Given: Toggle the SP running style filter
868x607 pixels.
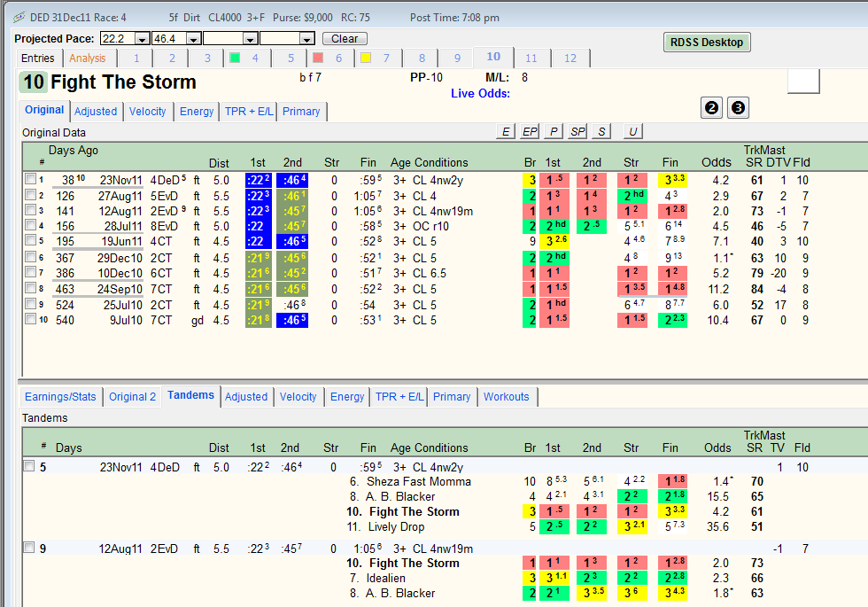Looking at the screenshot, I should (577, 131).
